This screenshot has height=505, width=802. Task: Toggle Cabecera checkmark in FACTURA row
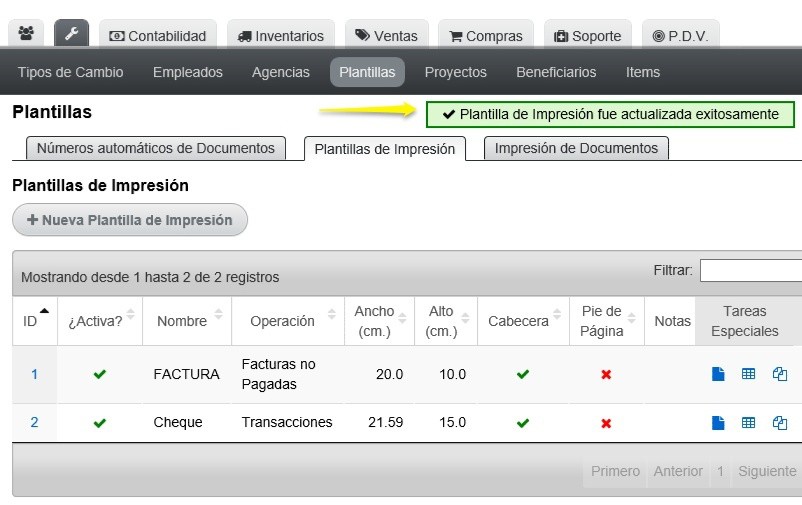523,374
